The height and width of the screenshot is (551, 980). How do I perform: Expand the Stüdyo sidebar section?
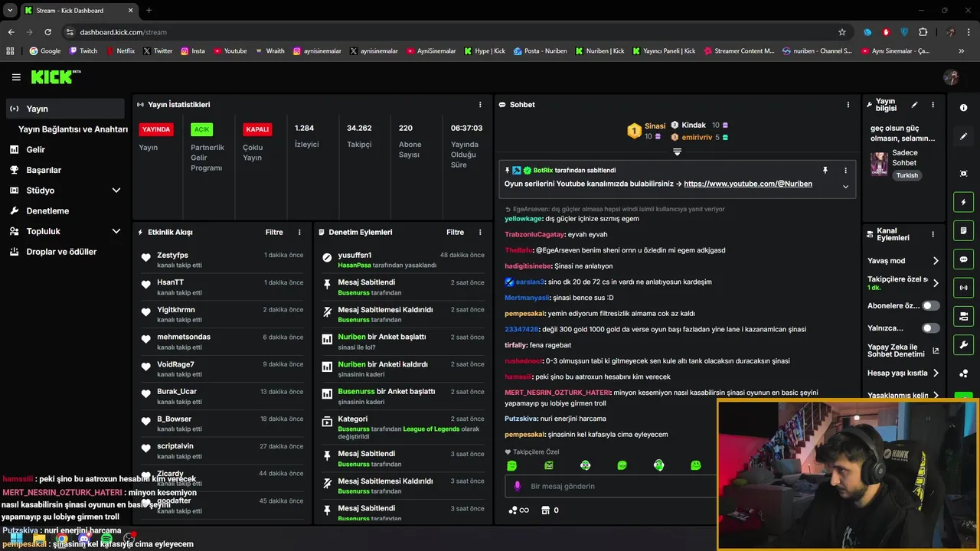(116, 191)
